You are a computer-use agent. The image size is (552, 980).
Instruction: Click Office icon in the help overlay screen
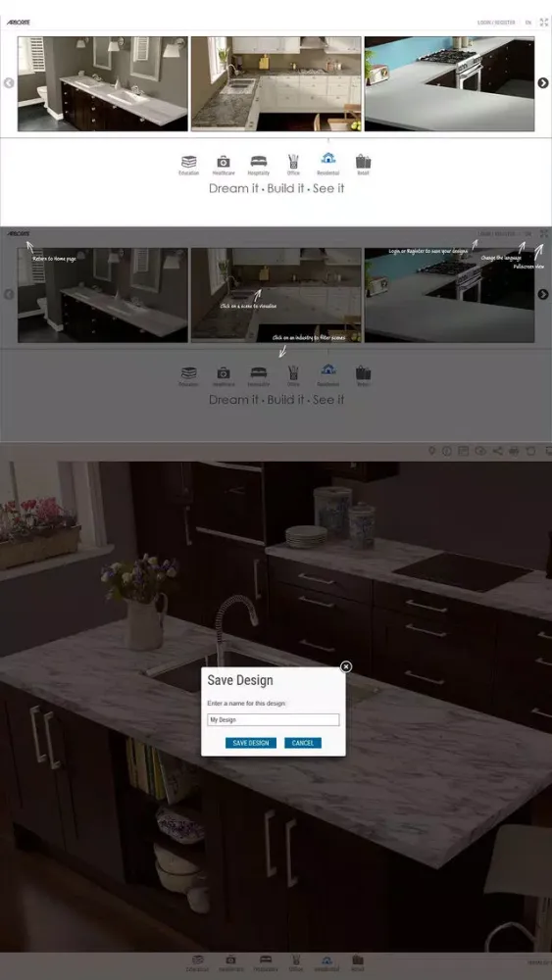293,372
